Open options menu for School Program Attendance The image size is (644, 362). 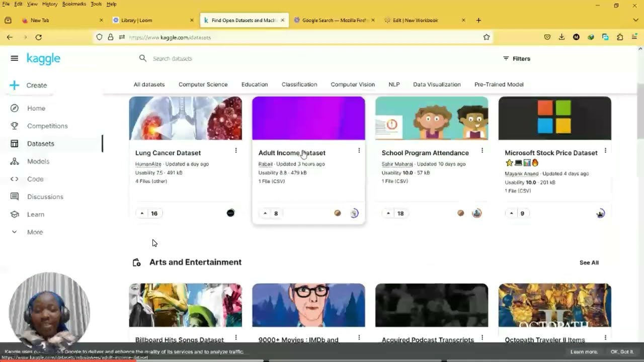tap(482, 150)
